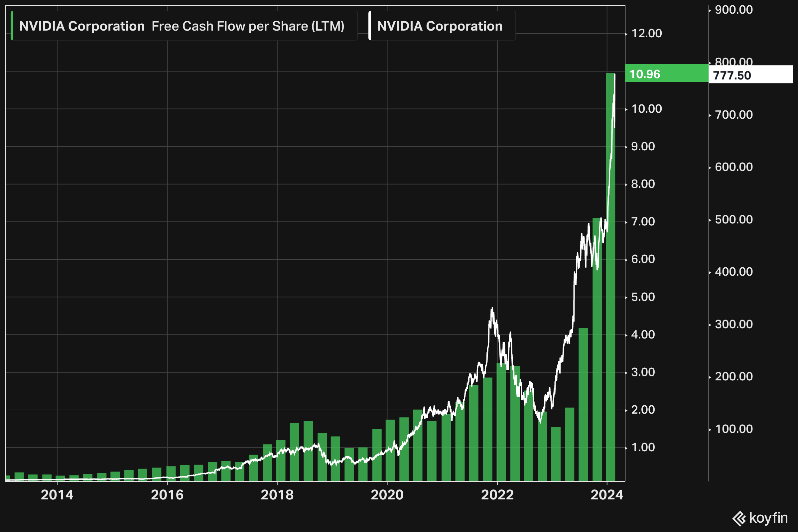Viewport: 798px width, 532px height.
Task: Click the 400.00 price axis value
Action: point(734,272)
